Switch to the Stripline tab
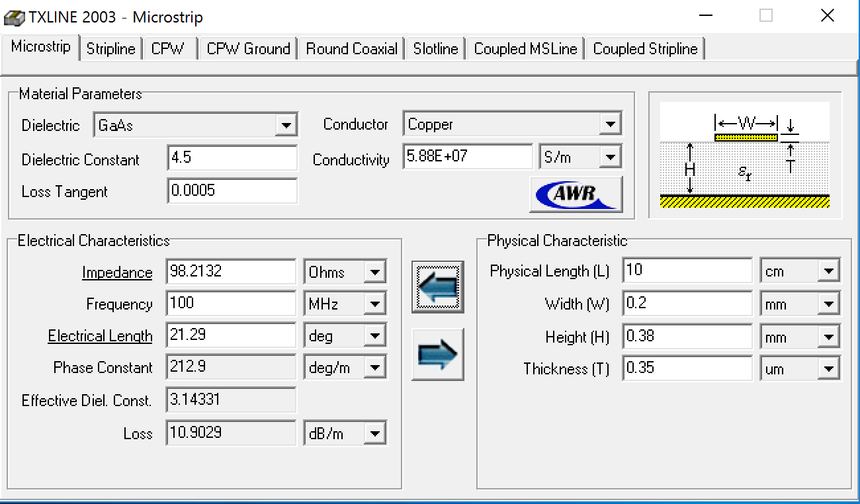Image resolution: width=860 pixels, height=504 pixels. tap(111, 49)
